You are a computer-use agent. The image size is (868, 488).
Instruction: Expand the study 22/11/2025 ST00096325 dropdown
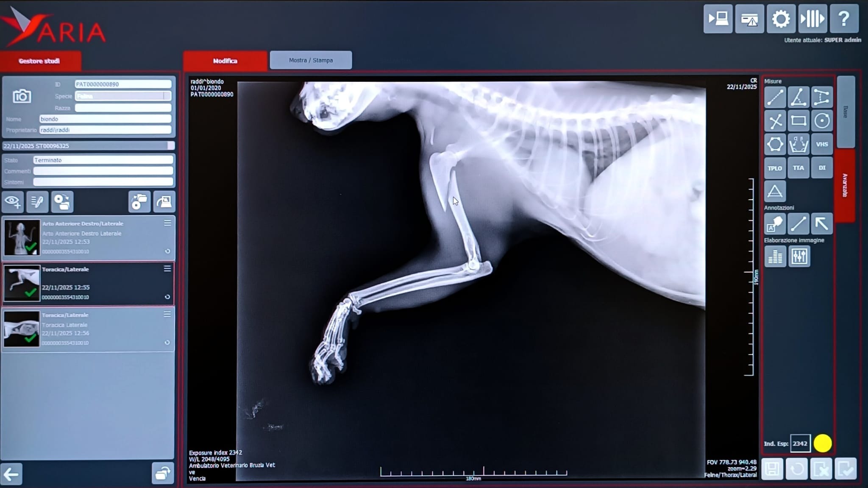pos(170,146)
